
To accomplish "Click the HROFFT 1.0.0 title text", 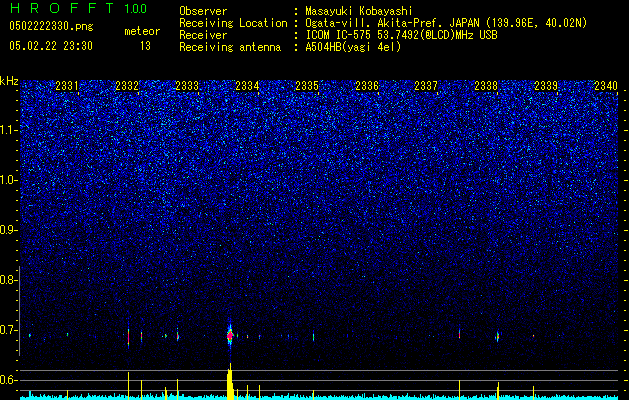I will (78, 8).
